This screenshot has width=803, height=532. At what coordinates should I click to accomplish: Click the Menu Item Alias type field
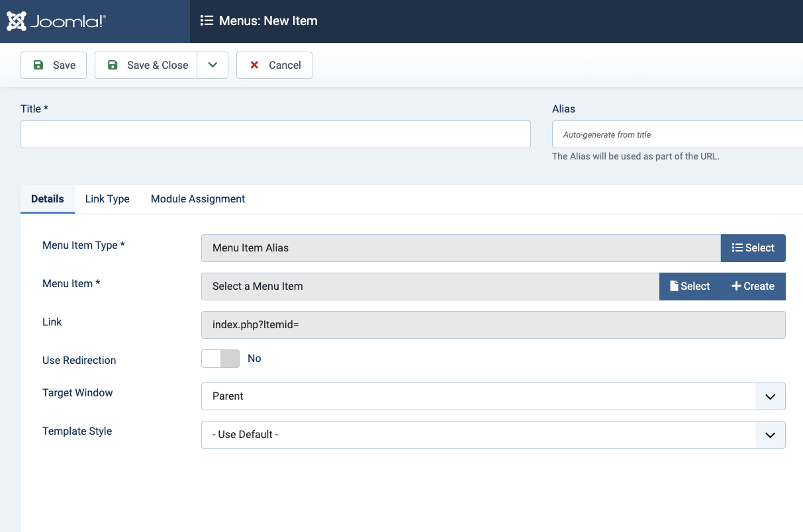click(460, 247)
